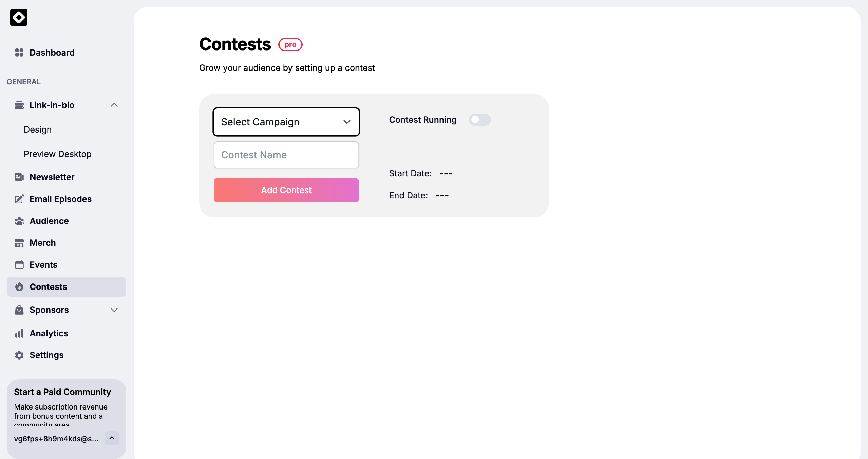868x459 pixels.
Task: Click the pro badge next to Contests
Action: 290,45
